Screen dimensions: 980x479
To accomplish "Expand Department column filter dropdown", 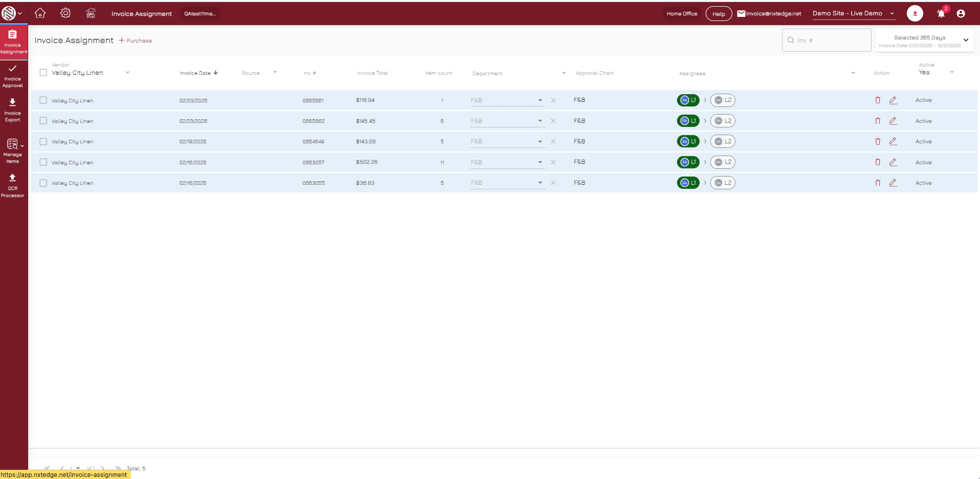I will coord(564,73).
